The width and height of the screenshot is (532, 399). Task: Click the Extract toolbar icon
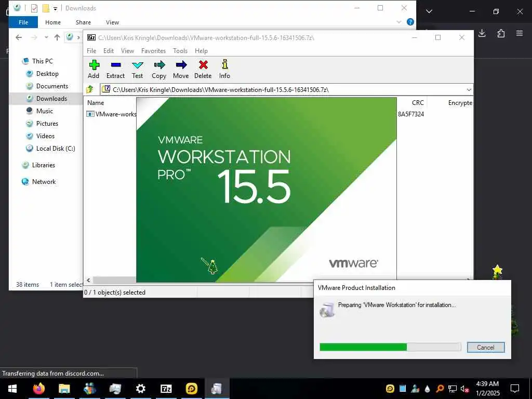pyautogui.click(x=115, y=69)
